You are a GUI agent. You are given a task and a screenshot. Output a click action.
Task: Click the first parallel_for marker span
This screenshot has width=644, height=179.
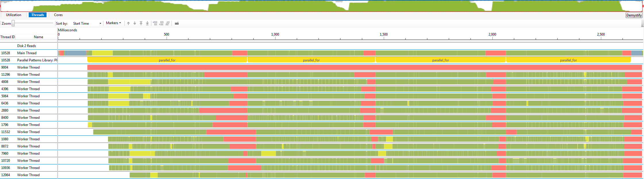point(167,60)
